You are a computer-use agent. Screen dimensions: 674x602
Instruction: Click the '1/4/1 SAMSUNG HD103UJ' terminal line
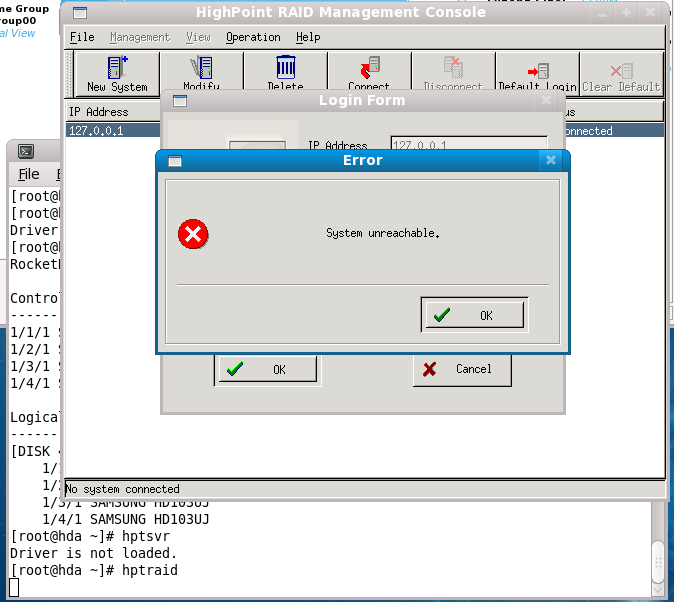(x=126, y=519)
